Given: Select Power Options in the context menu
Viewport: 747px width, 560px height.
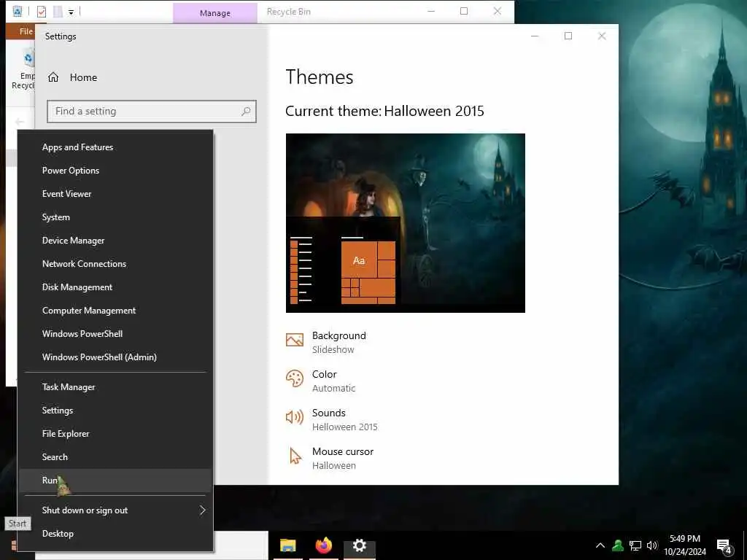Looking at the screenshot, I should tap(115, 171).
